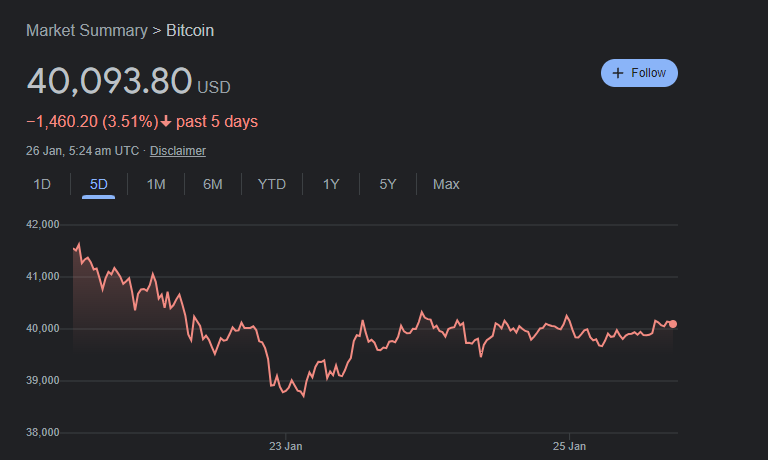Open the Disclaimer link
This screenshot has width=768, height=460.
(178, 151)
